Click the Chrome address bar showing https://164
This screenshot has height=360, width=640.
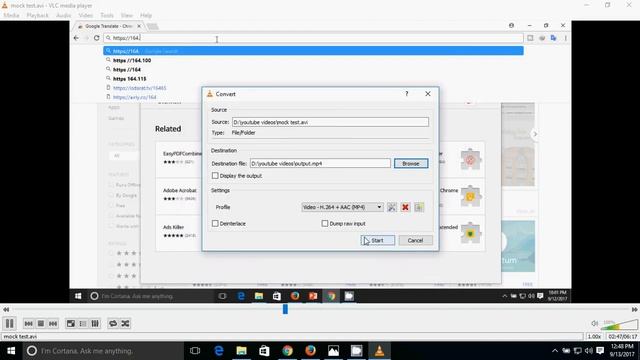tap(313, 38)
